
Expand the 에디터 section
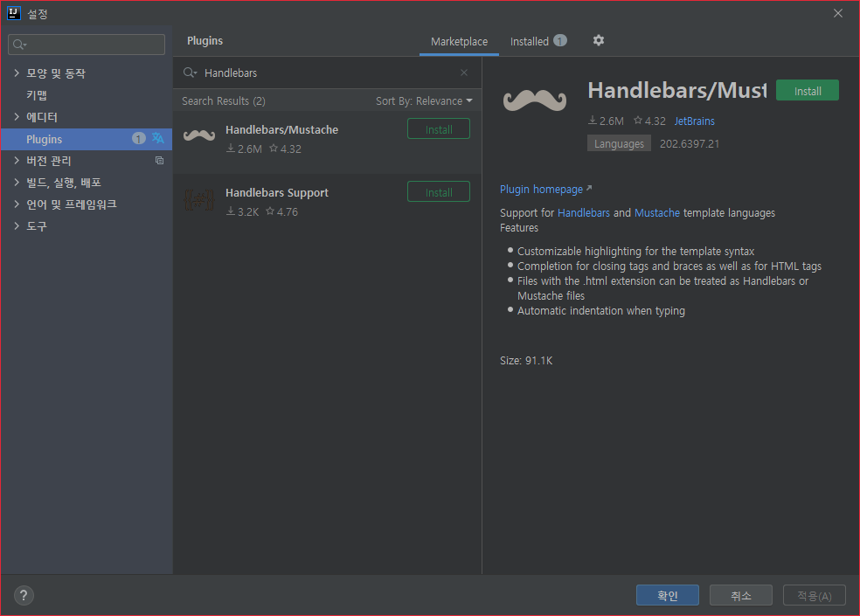point(17,116)
